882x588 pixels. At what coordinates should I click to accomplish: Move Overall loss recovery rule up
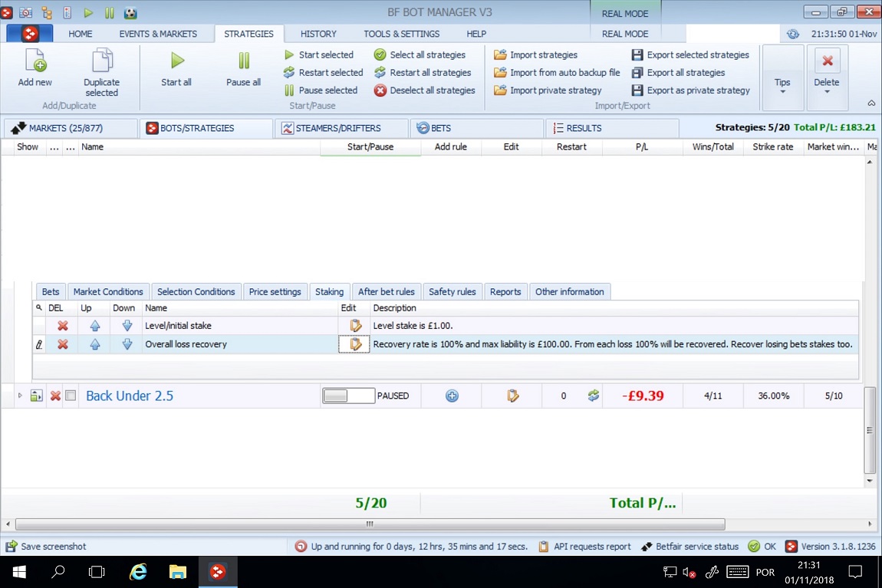pos(95,344)
